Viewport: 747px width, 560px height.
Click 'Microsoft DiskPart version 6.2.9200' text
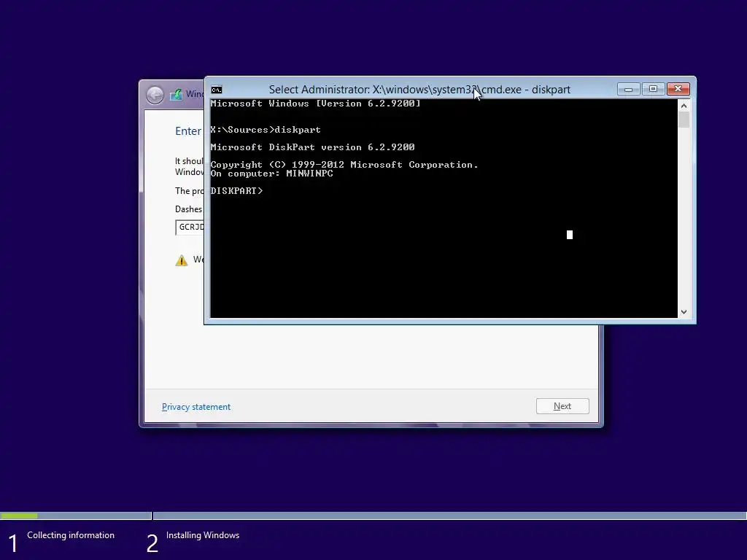312,147
